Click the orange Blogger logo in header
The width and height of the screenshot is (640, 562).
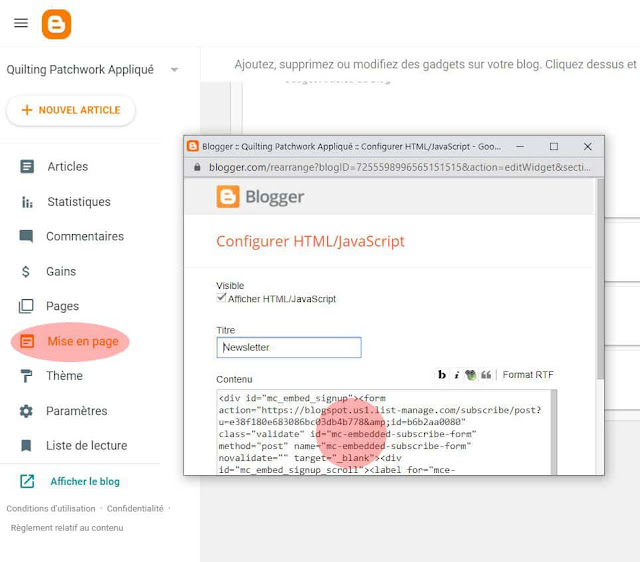click(56, 24)
